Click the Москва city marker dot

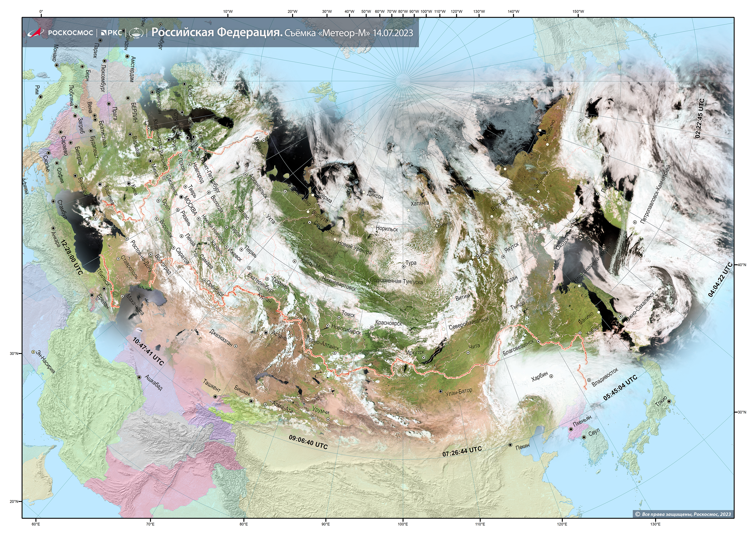[x=182, y=197]
